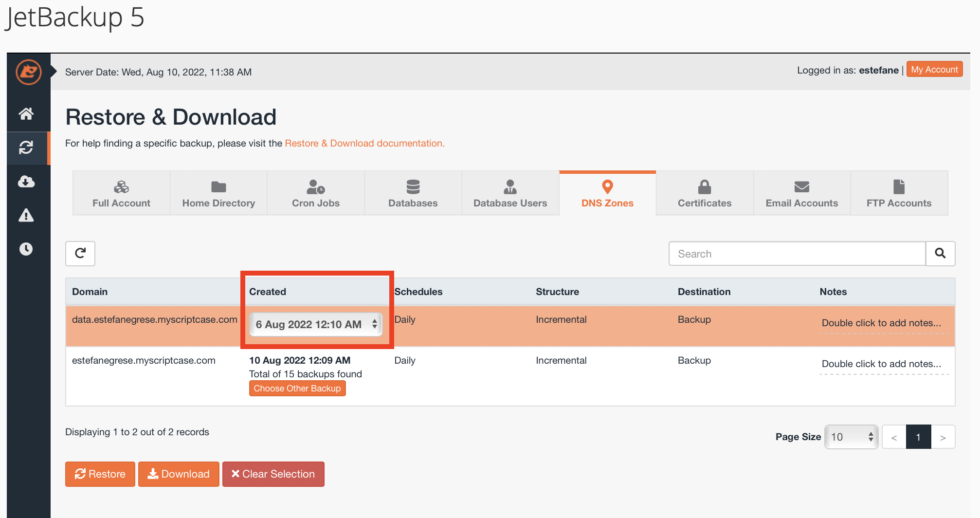Image resolution: width=980 pixels, height=518 pixels.
Task: Click the orange Restore button
Action: 100,474
